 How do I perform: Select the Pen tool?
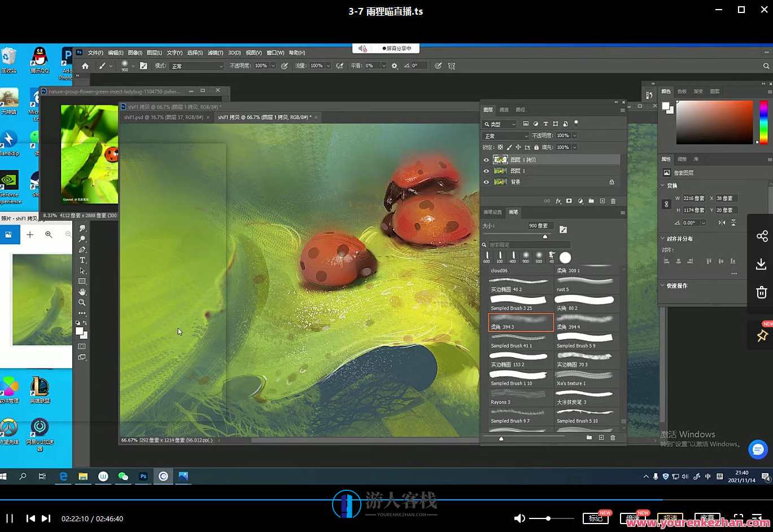click(82, 249)
